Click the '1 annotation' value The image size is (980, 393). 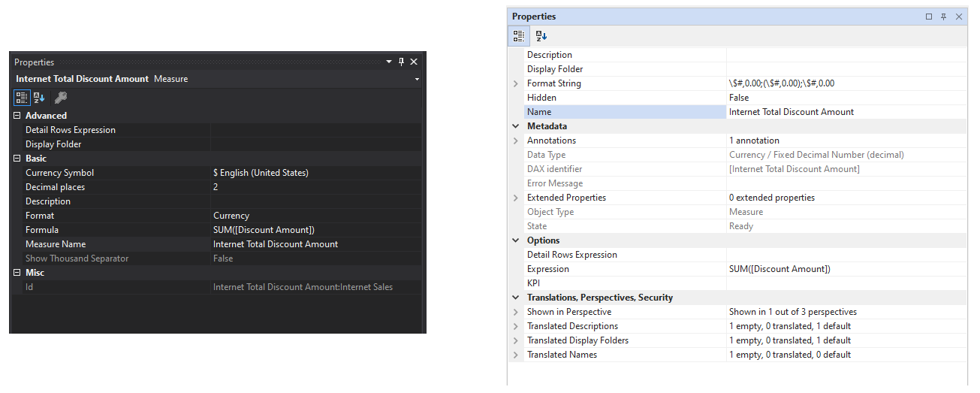pyautogui.click(x=754, y=141)
